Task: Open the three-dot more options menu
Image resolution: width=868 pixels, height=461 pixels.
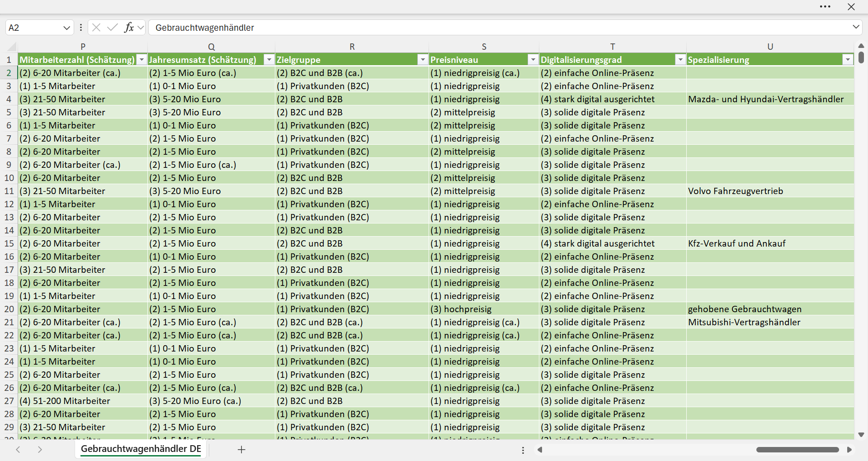Action: 825,7
